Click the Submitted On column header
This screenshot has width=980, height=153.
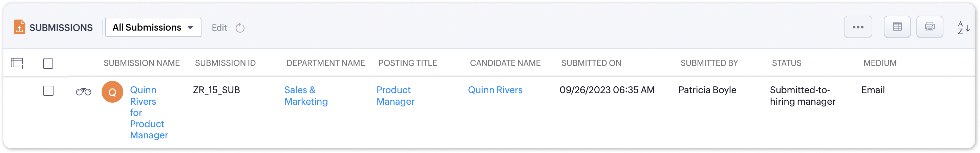(x=591, y=63)
